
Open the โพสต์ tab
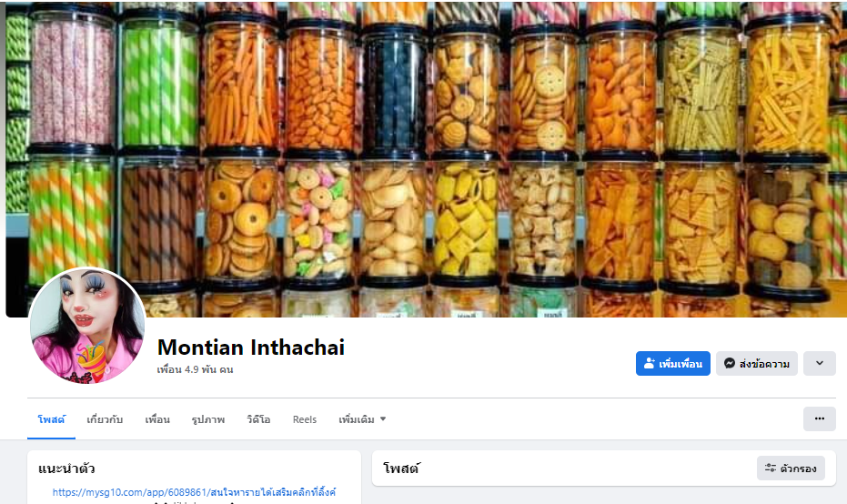click(51, 419)
